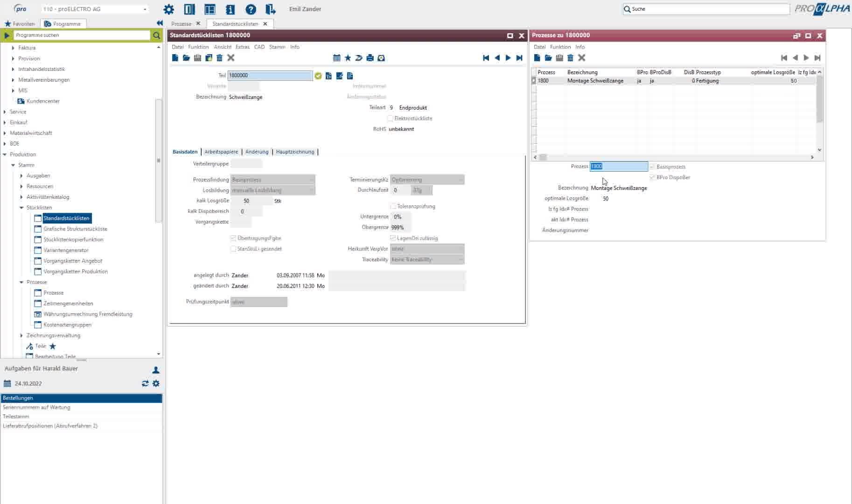Open Extras menu in Standardstücklisten
This screenshot has width=852, height=504.
click(242, 47)
